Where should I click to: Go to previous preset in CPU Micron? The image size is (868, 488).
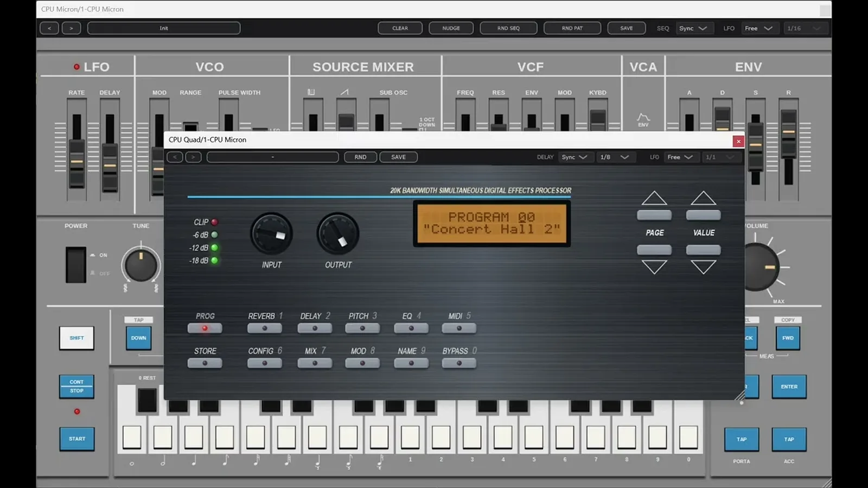[49, 28]
